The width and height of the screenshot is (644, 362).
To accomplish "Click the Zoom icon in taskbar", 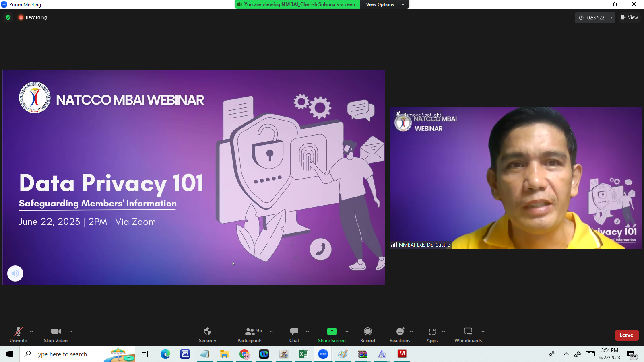I will point(323,354).
